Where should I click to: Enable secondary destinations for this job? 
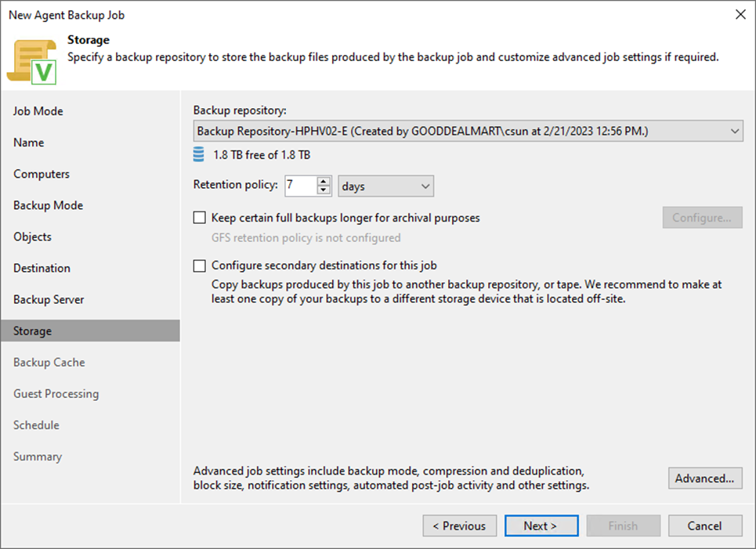pos(199,266)
